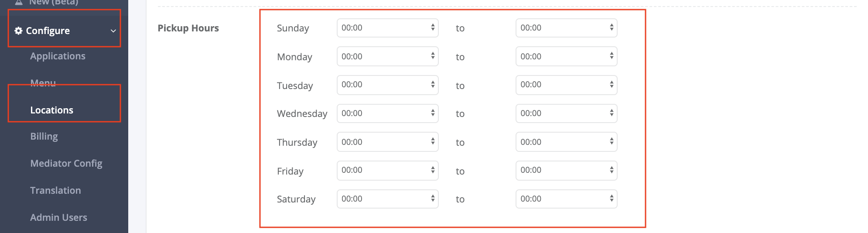Open Friday pickup end time dropdown
The image size is (868, 233).
tap(566, 170)
